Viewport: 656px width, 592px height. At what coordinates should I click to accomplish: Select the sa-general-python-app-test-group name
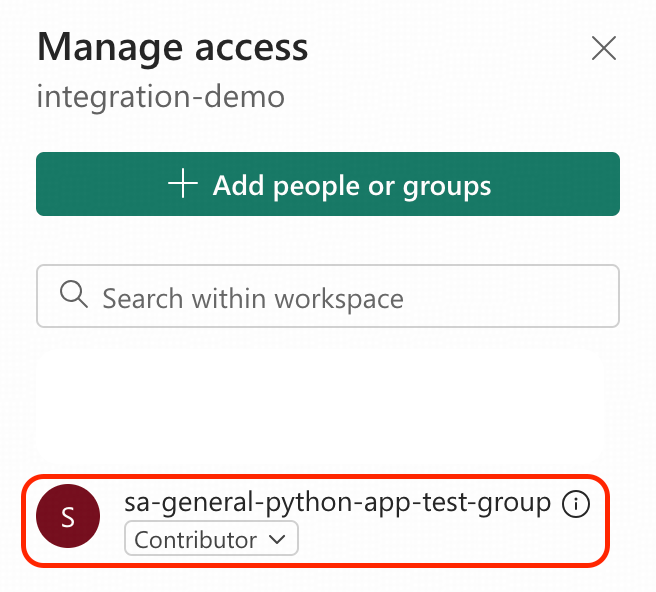click(337, 503)
